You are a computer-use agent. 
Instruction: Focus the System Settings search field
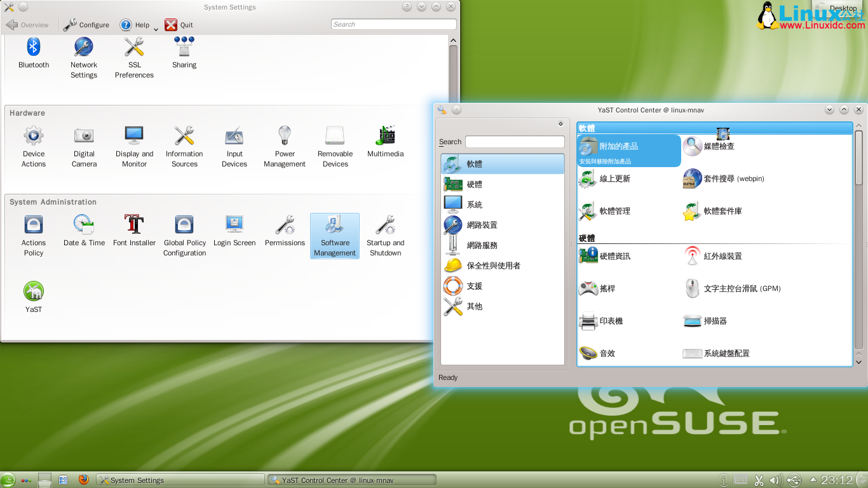394,24
